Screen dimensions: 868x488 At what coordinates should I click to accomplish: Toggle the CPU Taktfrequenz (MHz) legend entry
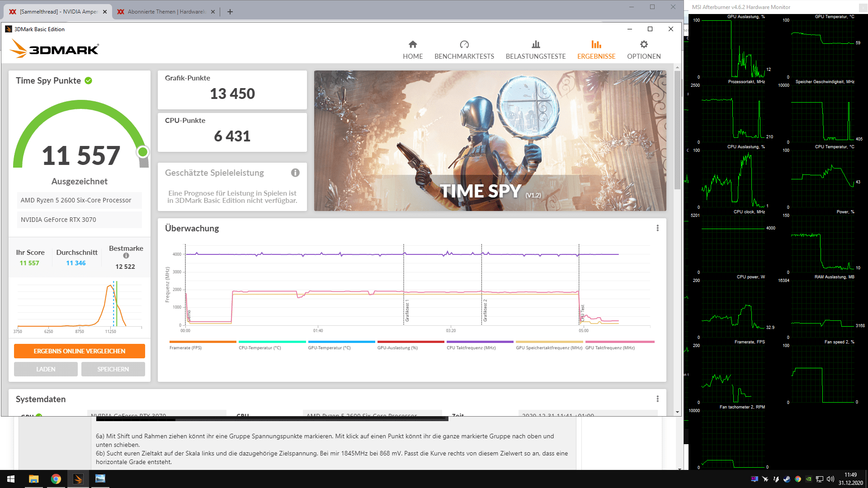click(x=480, y=345)
